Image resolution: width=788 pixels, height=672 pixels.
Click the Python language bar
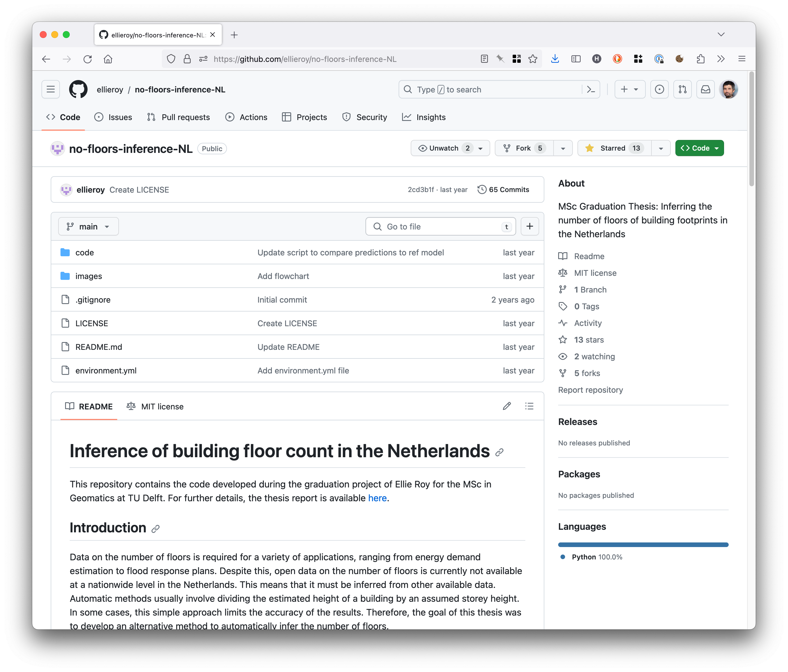tap(643, 545)
